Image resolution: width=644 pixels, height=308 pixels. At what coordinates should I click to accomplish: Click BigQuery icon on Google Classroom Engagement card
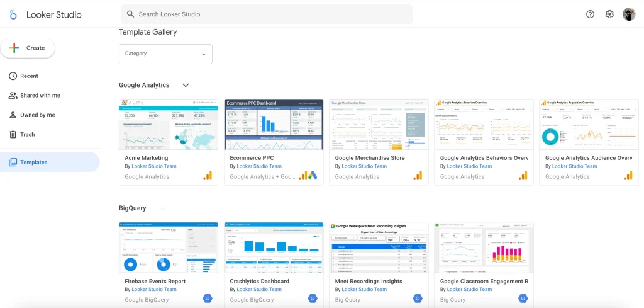(x=523, y=299)
